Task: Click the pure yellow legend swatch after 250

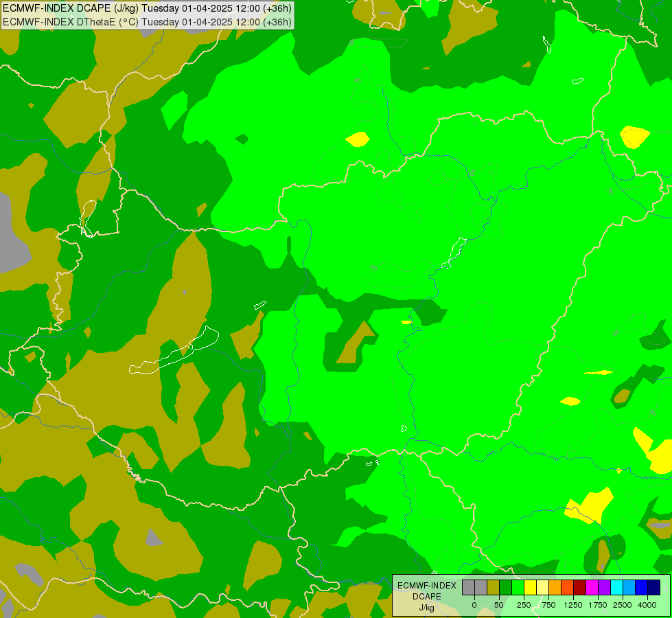Action: (x=530, y=588)
